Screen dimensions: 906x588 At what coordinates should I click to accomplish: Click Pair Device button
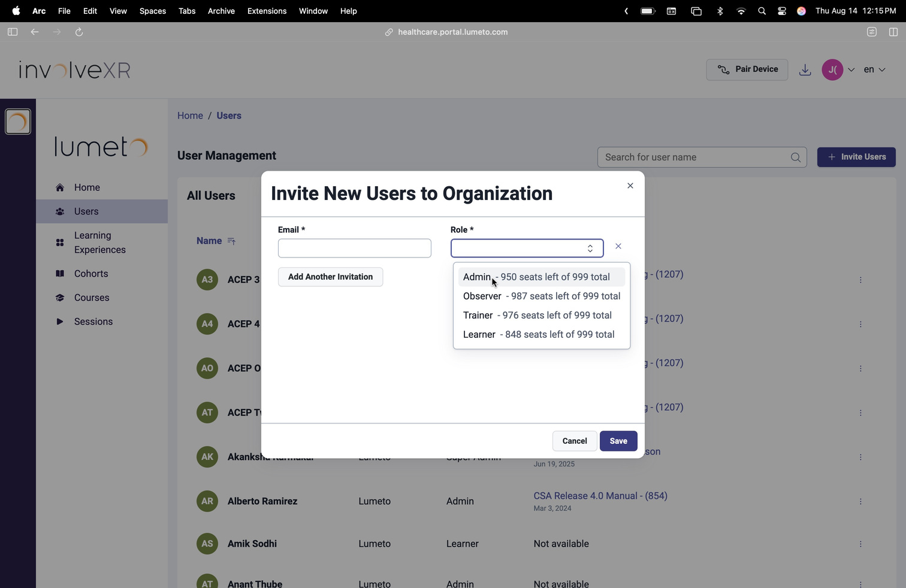747,69
